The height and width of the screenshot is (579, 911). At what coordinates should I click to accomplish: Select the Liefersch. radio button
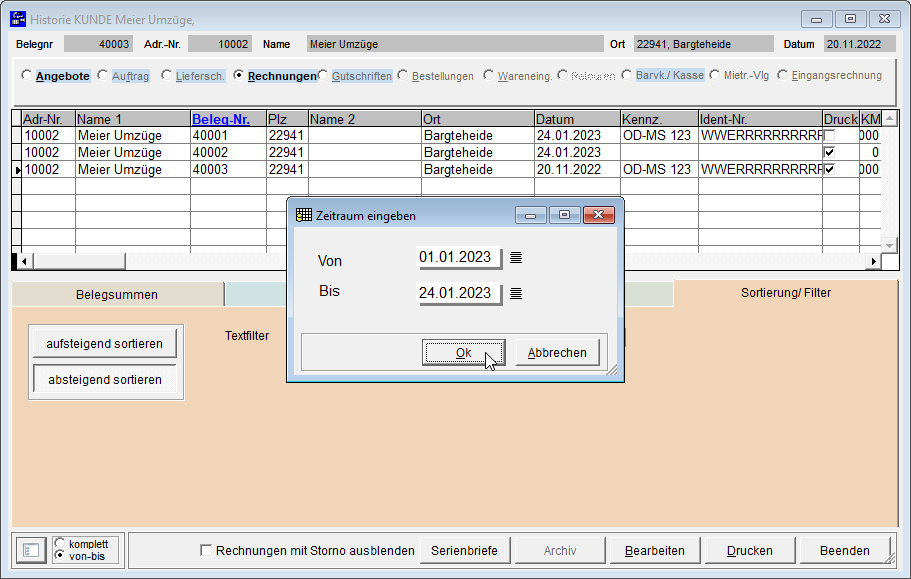click(166, 75)
